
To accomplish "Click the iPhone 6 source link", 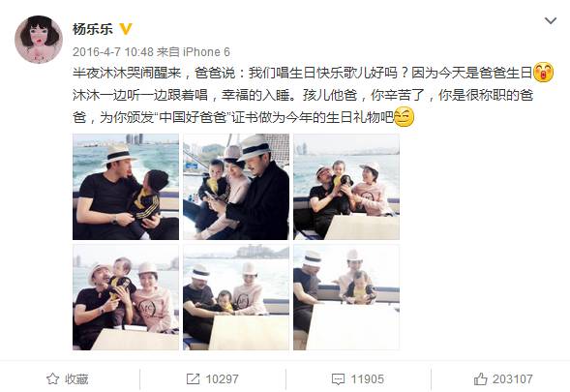I will (206, 52).
